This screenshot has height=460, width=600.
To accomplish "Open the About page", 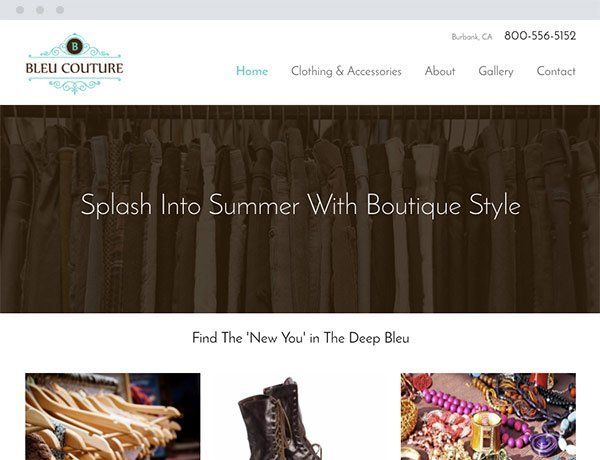I will click(x=440, y=71).
